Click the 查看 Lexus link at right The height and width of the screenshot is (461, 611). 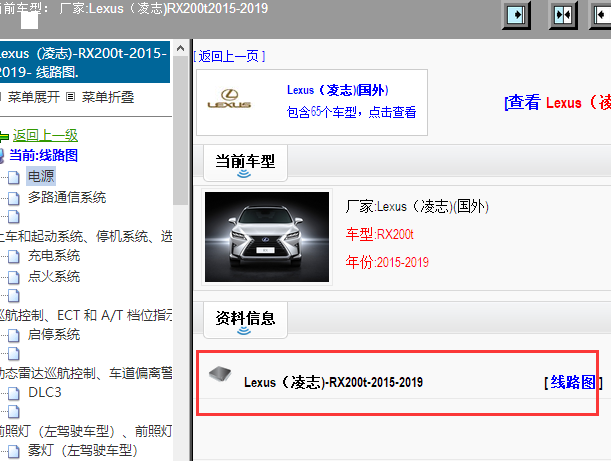coord(558,102)
